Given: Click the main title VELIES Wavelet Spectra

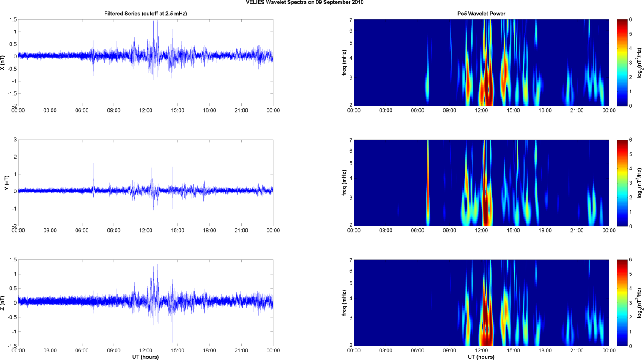Looking at the screenshot, I should (305, 3).
